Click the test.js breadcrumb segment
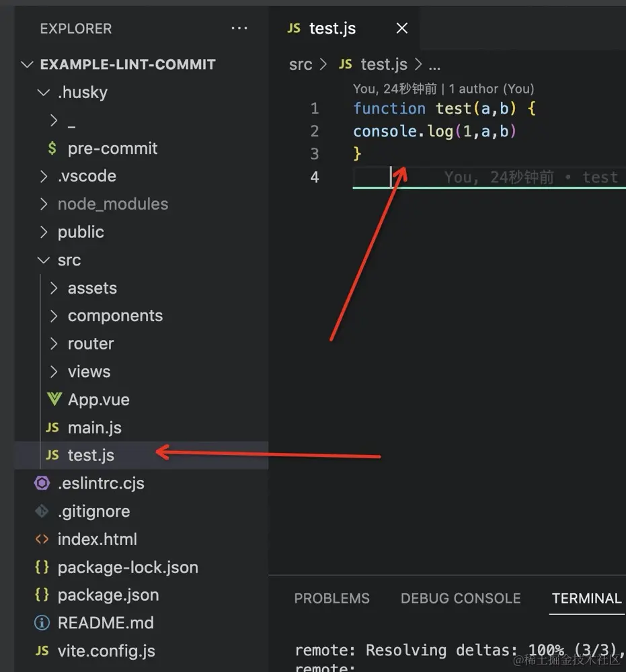This screenshot has width=626, height=672. [384, 65]
